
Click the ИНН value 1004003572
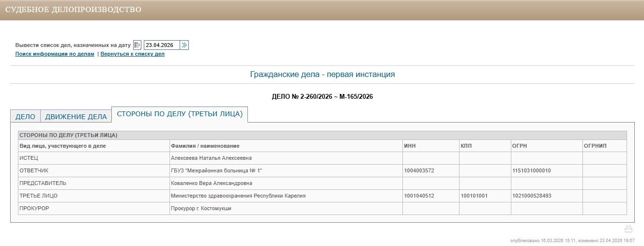click(419, 171)
